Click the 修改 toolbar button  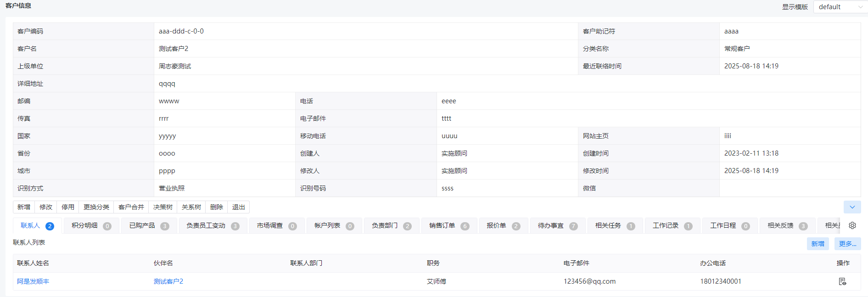[x=46, y=207]
